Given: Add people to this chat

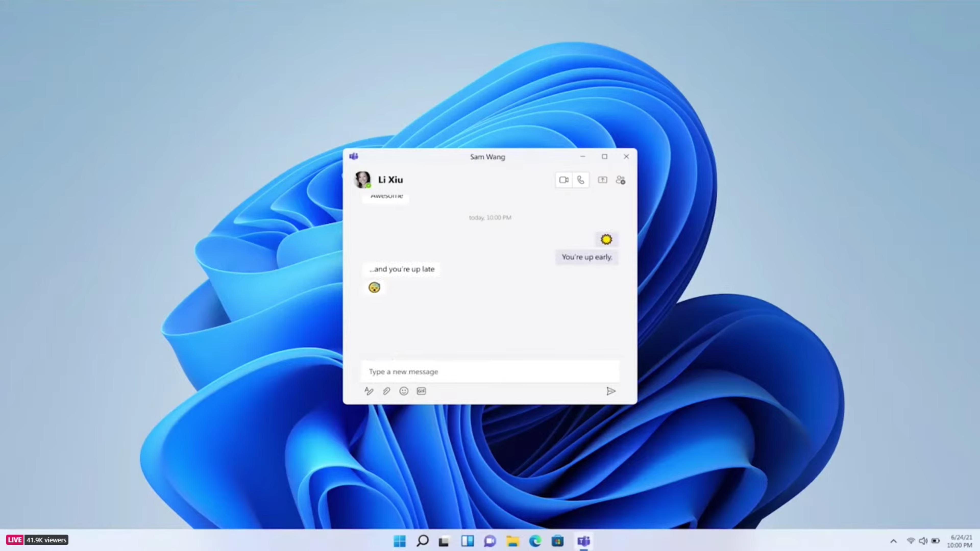Looking at the screenshot, I should pyautogui.click(x=621, y=180).
